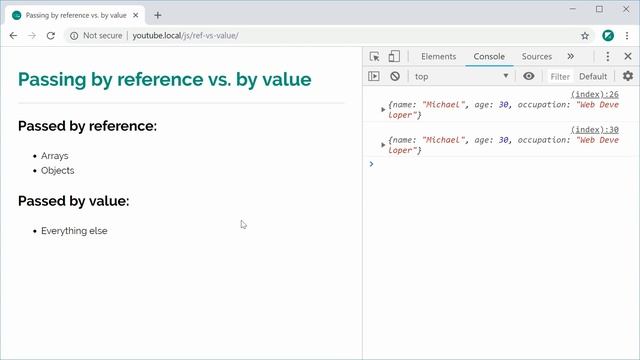The image size is (640, 360).
Task: Reload the page with refresh icon
Action: pos(51,36)
